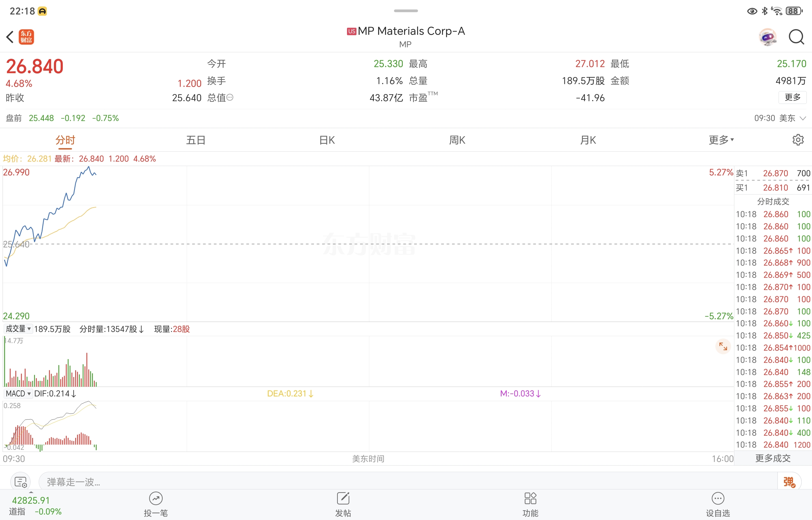
Task: Expand the 09:30 美东 time zone dropdown
Action: click(780, 118)
